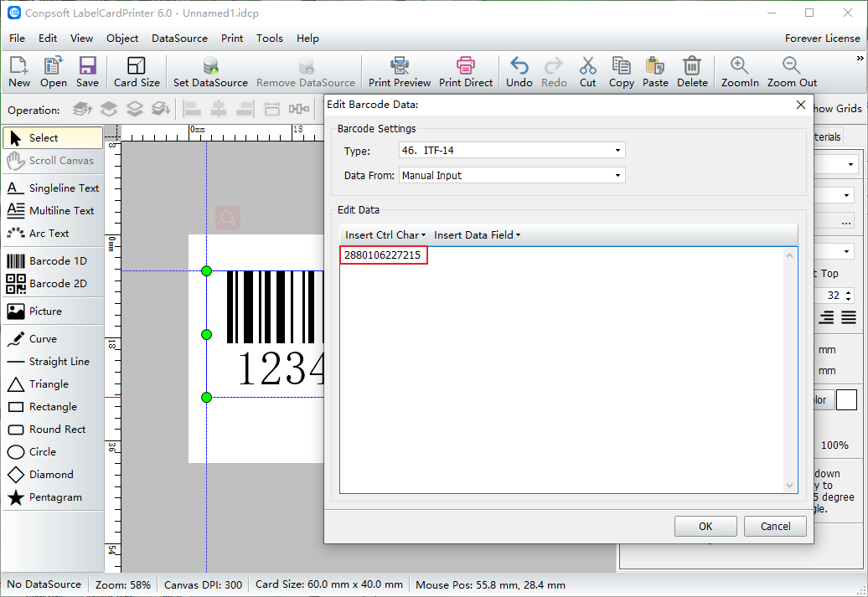The height and width of the screenshot is (597, 868).
Task: Choose the Select arrow tool
Action: [x=53, y=138]
